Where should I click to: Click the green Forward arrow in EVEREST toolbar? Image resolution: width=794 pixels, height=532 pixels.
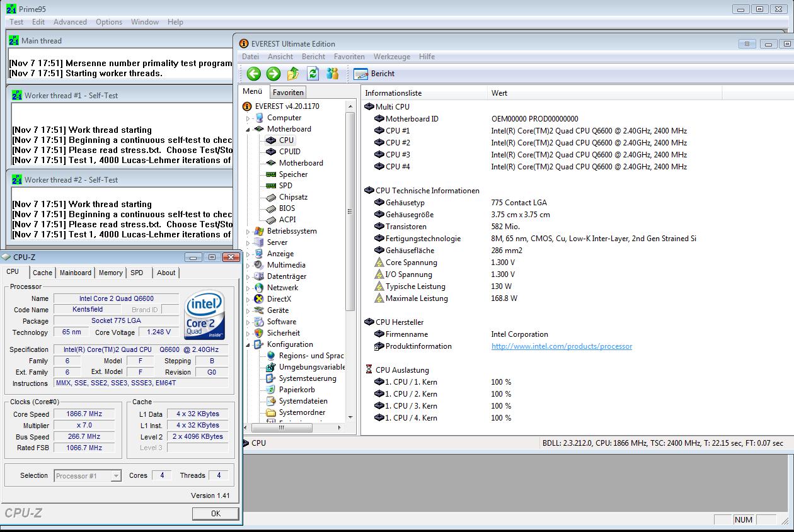[x=273, y=74]
